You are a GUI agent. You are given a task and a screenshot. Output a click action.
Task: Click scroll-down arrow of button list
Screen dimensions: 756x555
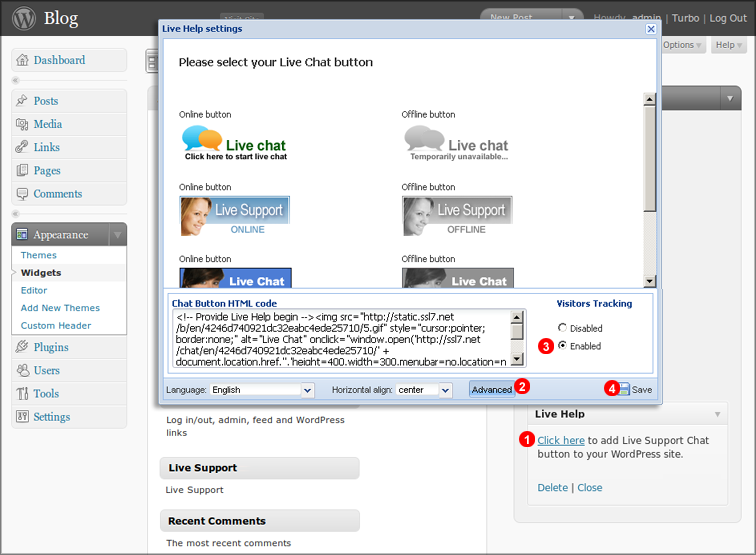click(649, 282)
